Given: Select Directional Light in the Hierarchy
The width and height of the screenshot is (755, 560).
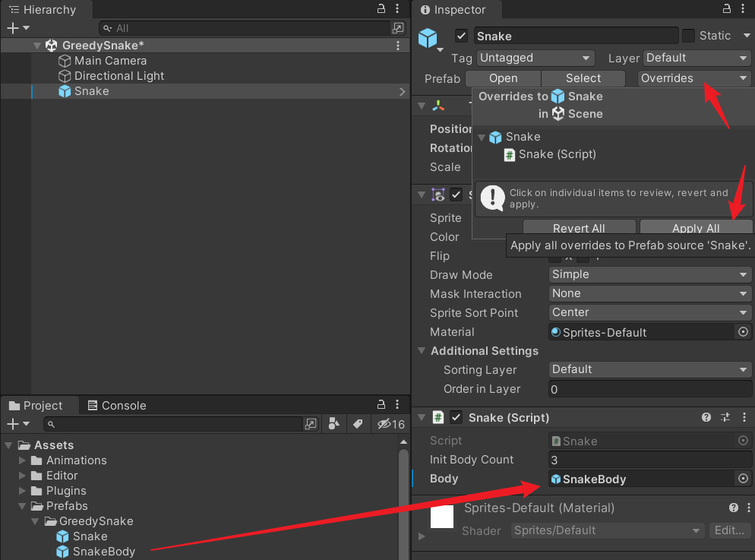Looking at the screenshot, I should point(119,76).
